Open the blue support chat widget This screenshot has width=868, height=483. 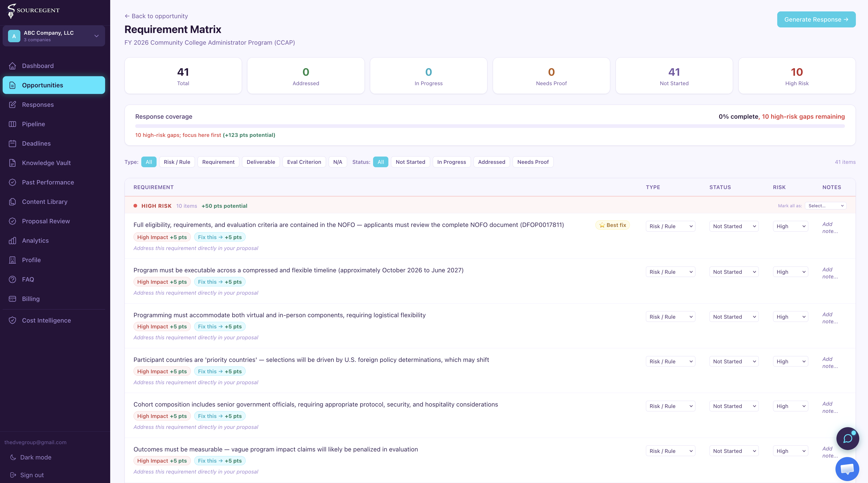tap(847, 469)
